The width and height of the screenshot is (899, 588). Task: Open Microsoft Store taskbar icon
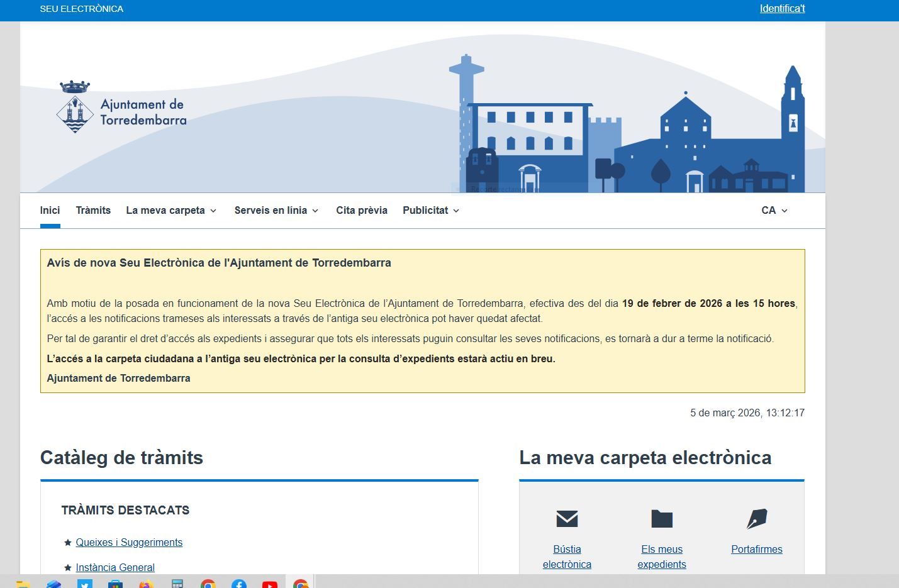[116, 584]
